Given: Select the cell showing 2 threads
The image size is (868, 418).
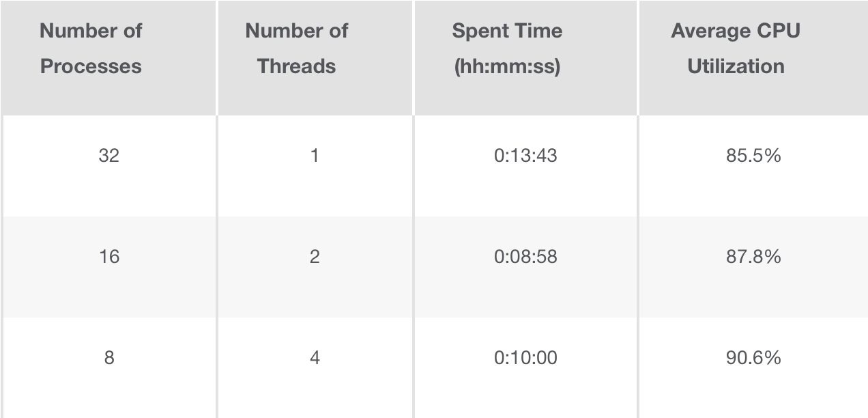Looking at the screenshot, I should point(315,257).
